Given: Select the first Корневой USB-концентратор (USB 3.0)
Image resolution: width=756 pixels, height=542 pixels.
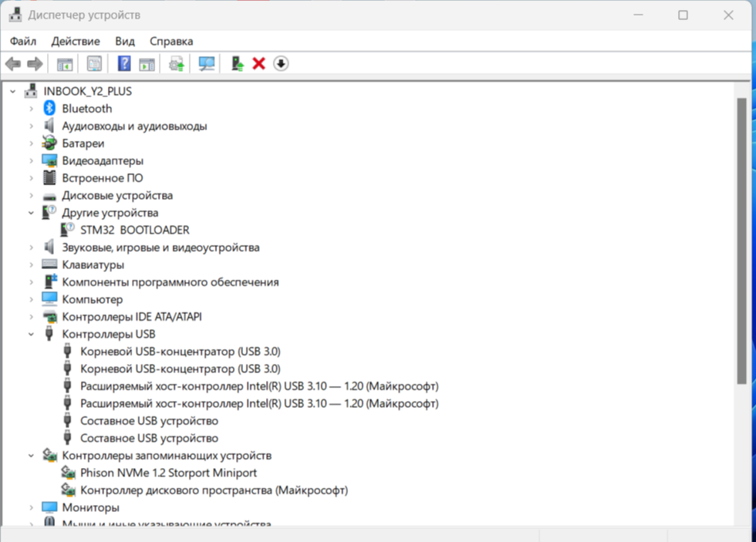Looking at the screenshot, I should click(x=181, y=352).
